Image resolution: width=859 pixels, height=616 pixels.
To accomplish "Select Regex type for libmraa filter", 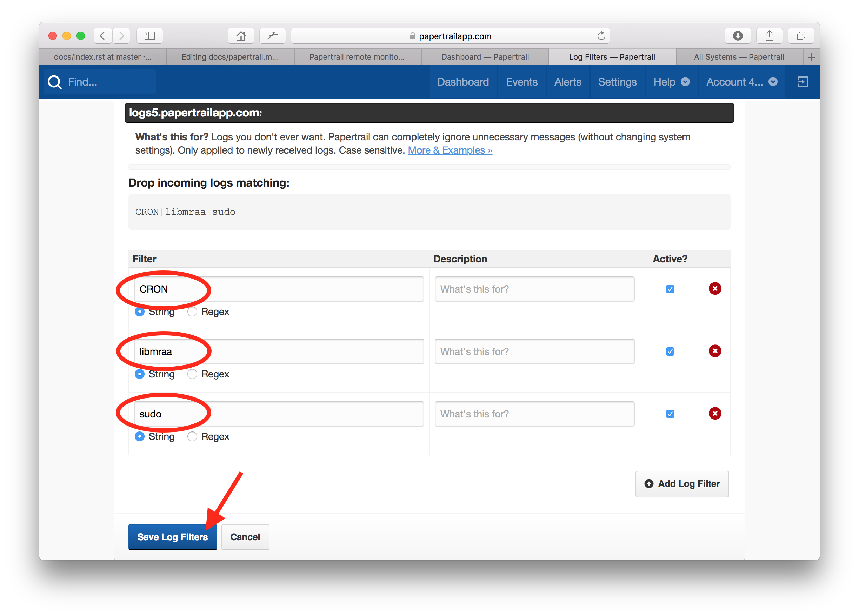I will pyautogui.click(x=192, y=374).
